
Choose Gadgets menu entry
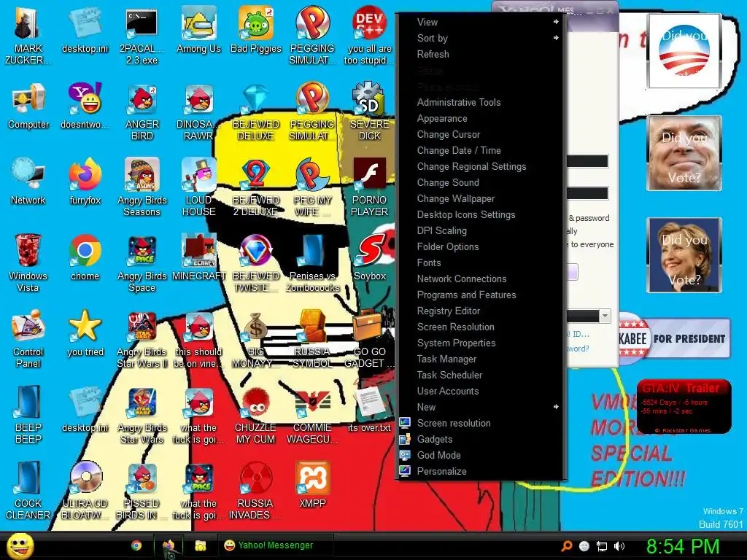[480, 439]
